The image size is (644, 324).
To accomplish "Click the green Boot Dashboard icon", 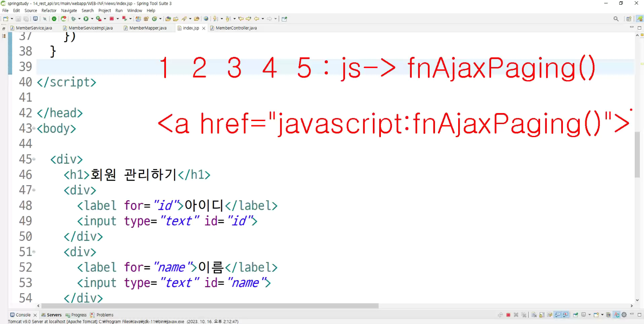I will coord(54,19).
